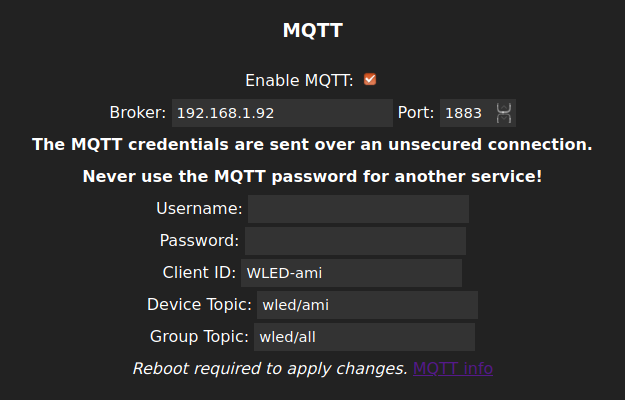The height and width of the screenshot is (400, 625).
Task: Toggle the Enable MQTT checkbox
Action: (x=370, y=79)
